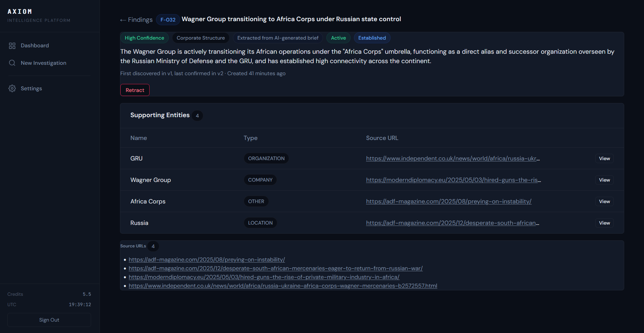Click the Active status tag
This screenshot has width=644, height=333.
click(338, 38)
